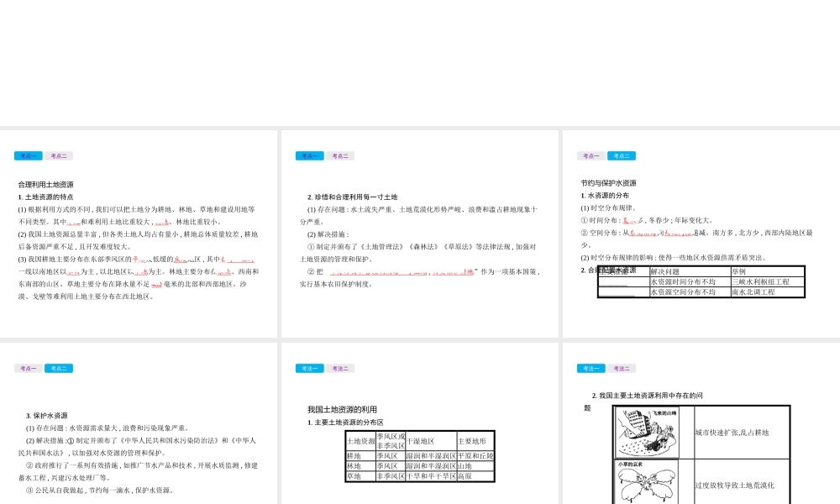Click the heading 1. 水资源的分布
Image resolution: width=840 pixels, height=504 pixels.
click(605, 196)
